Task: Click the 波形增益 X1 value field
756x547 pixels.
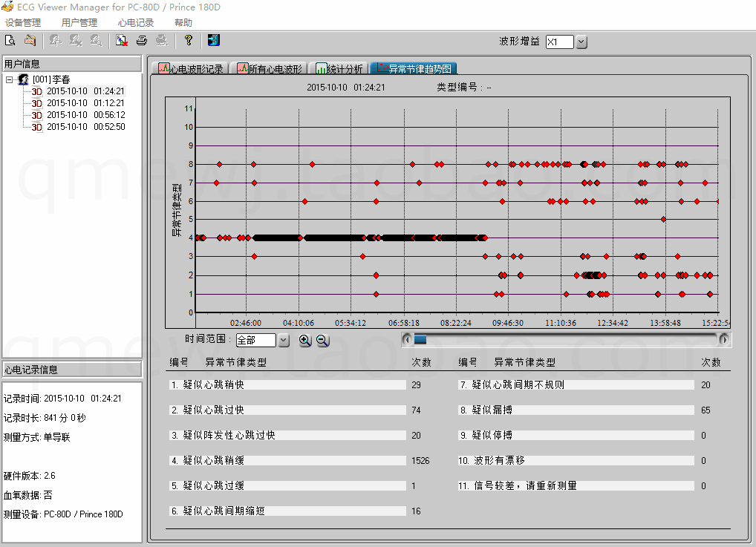Action: pos(560,42)
